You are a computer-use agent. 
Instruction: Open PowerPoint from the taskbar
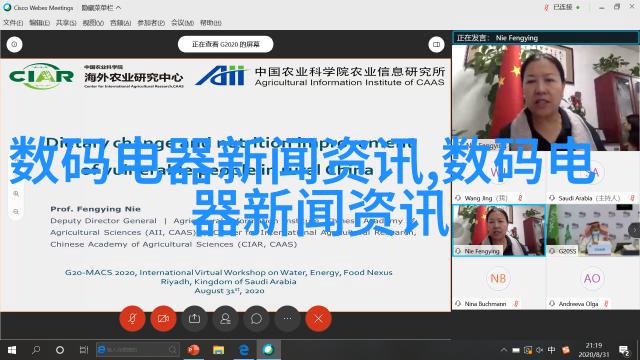(x=193, y=350)
